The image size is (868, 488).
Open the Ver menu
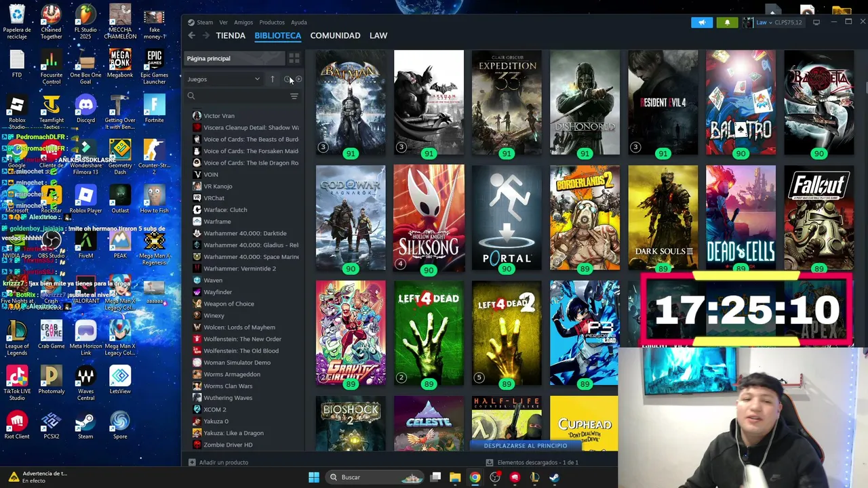point(223,22)
